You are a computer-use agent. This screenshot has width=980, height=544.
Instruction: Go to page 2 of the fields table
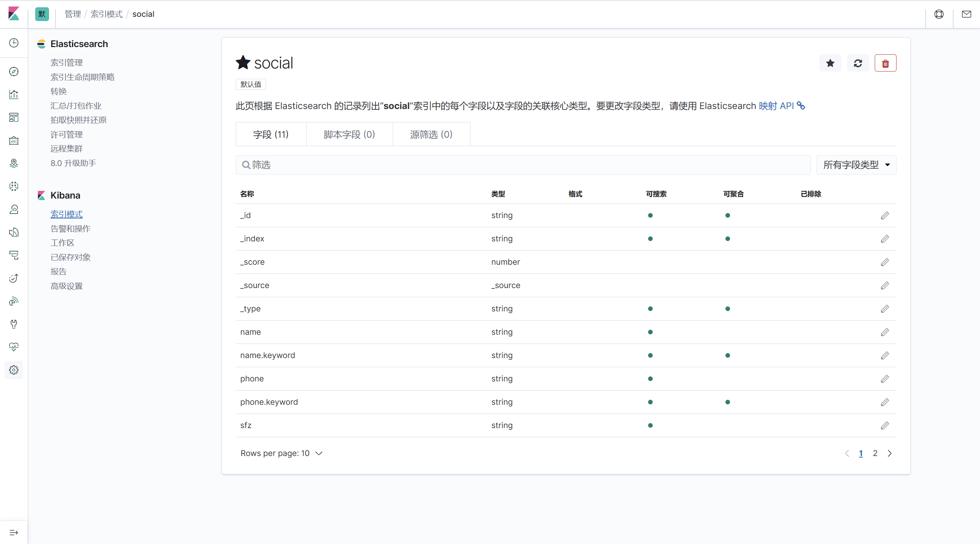tap(875, 453)
